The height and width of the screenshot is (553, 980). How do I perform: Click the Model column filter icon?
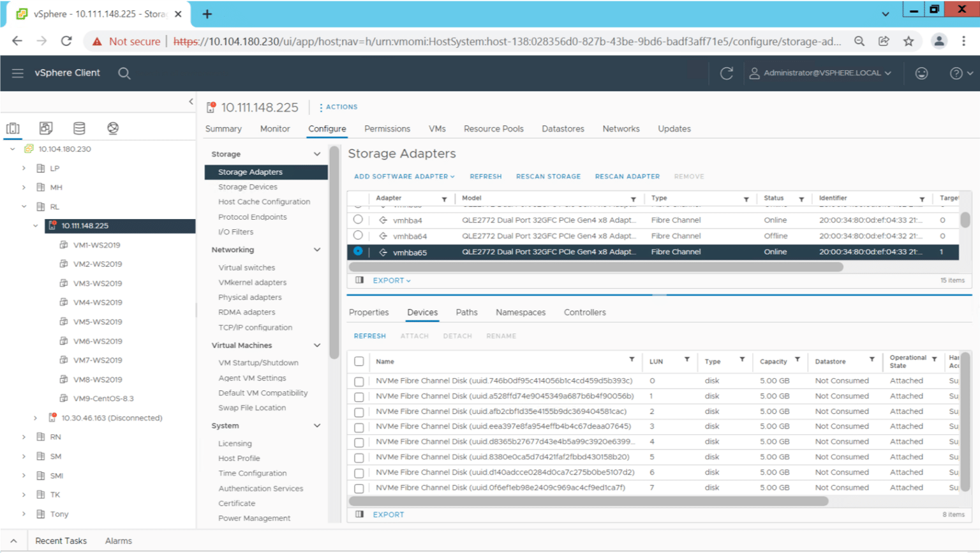point(634,199)
